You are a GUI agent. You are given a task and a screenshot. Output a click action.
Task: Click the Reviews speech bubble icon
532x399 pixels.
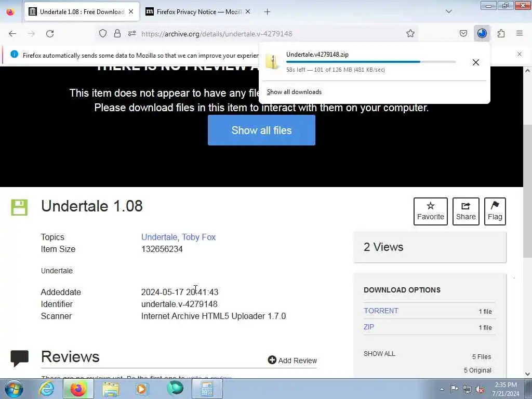coord(20,358)
